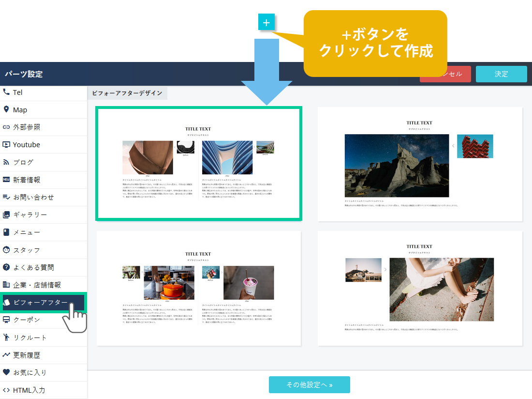
Task: Select the Tel phone icon
Action: point(6,92)
